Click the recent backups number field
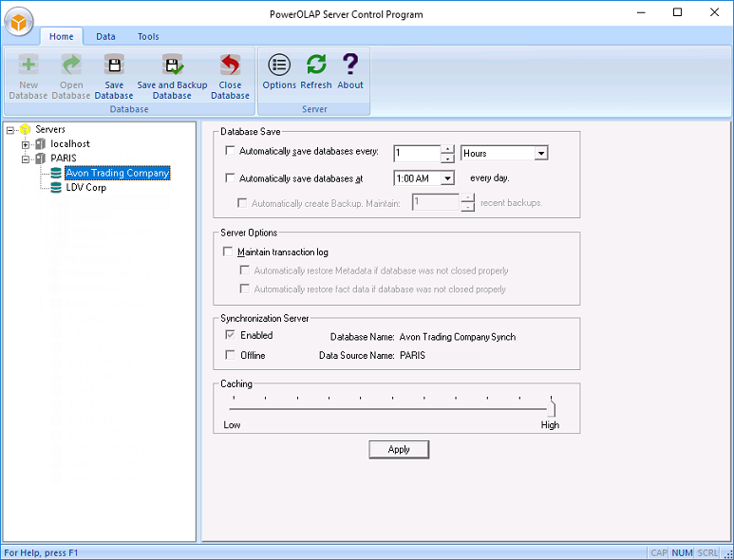 pos(436,202)
